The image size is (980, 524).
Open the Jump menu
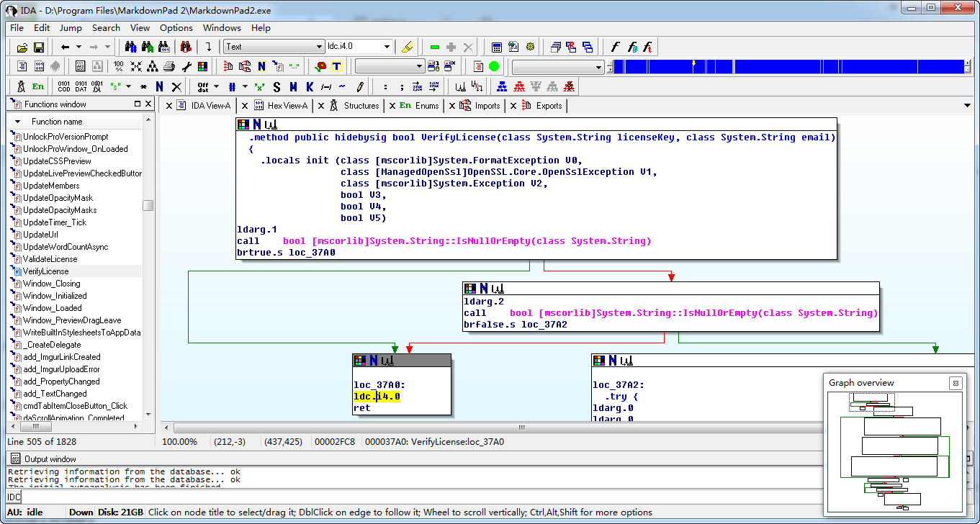[x=71, y=28]
